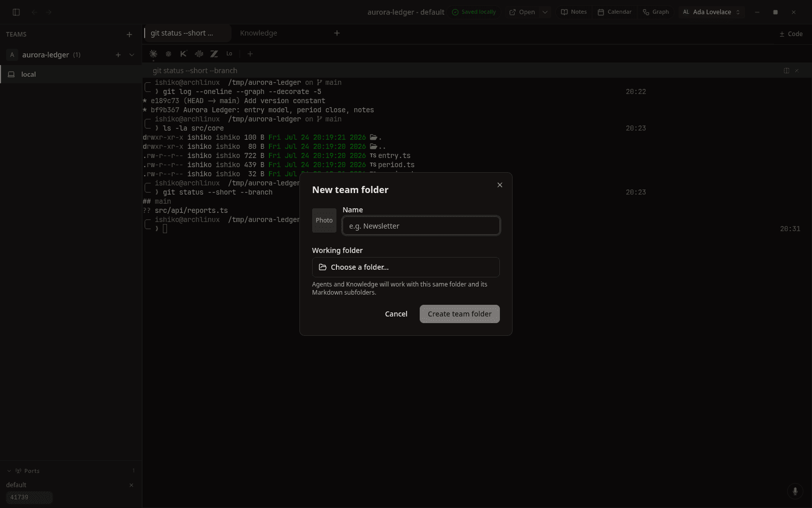Click the 20:31 timestamp

(790, 229)
